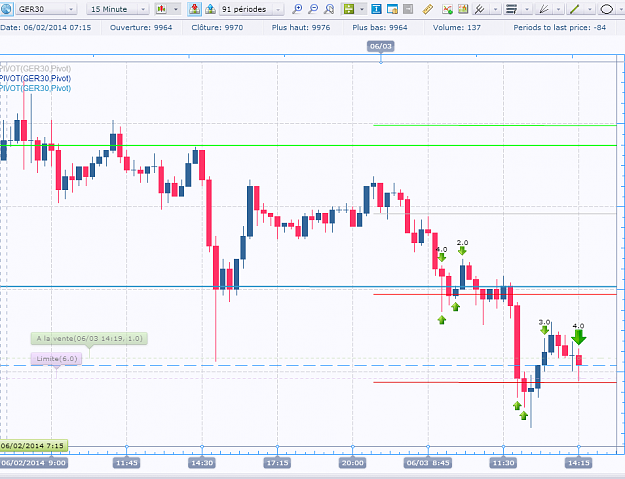Click the globe icon beside GER30
This screenshot has width=625, height=479.
click(x=6, y=9)
